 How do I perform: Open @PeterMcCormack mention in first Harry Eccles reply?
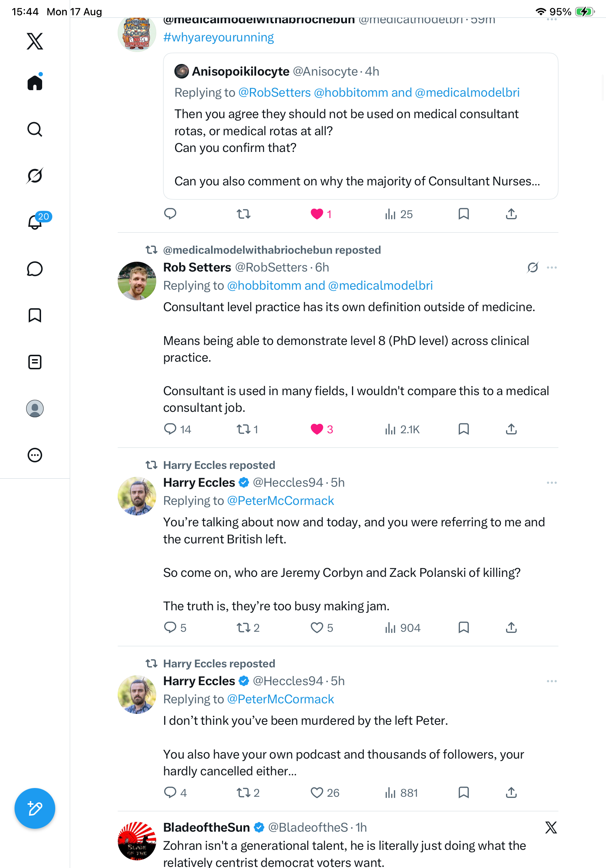[x=280, y=501]
